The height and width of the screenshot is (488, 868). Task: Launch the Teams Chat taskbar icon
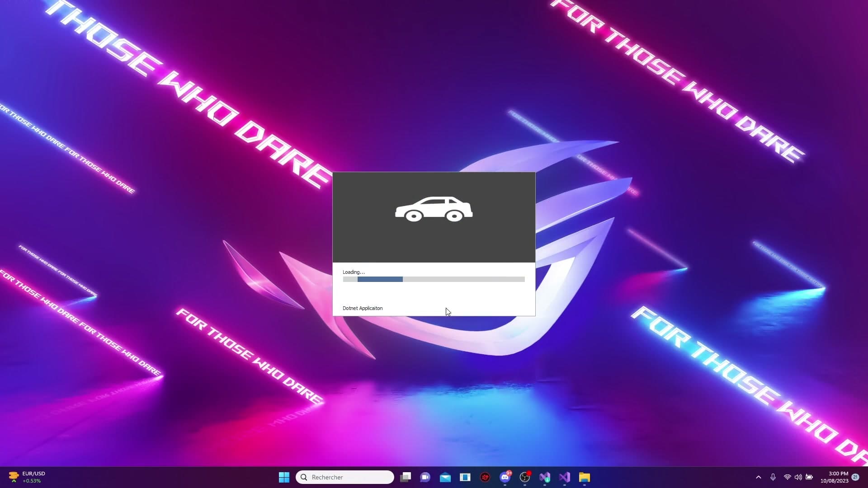pos(425,477)
